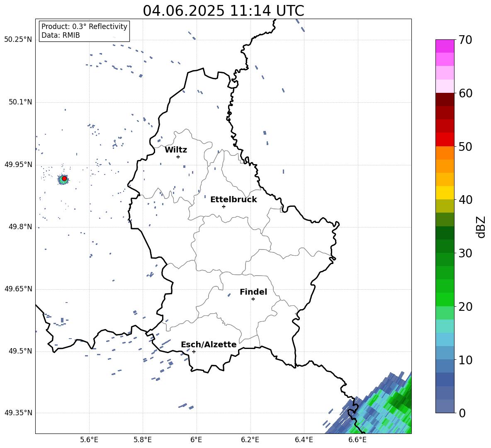Click the 49.35°N latitude label
The height and width of the screenshot is (448, 491).
click(18, 413)
